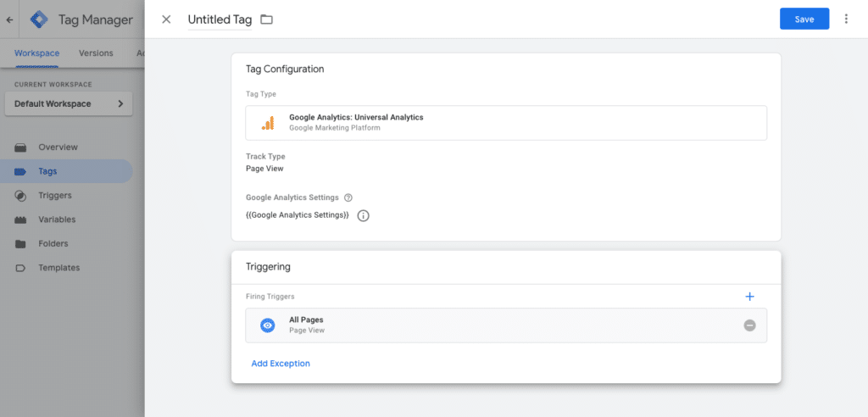The width and height of the screenshot is (868, 417).
Task: Click the Google Marketing Platform subtitle
Action: 334,128
